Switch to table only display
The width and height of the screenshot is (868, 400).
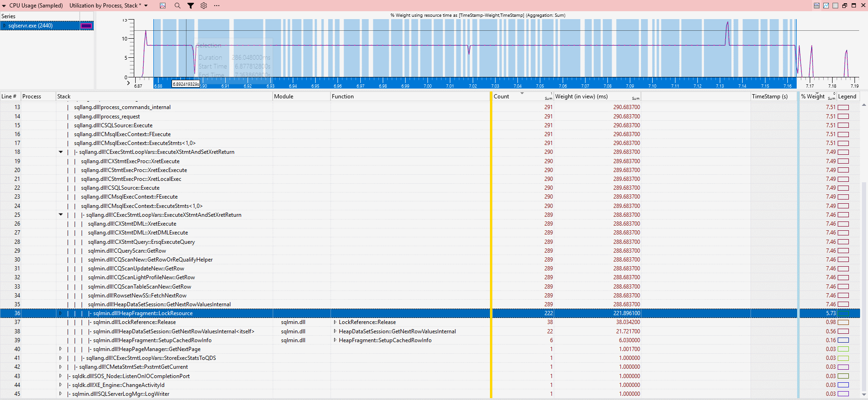(835, 6)
